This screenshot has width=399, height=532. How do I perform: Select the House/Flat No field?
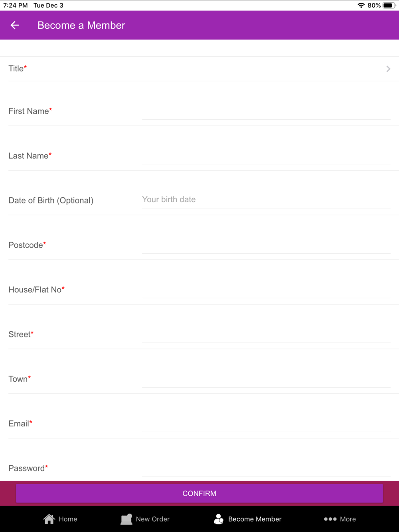266,290
